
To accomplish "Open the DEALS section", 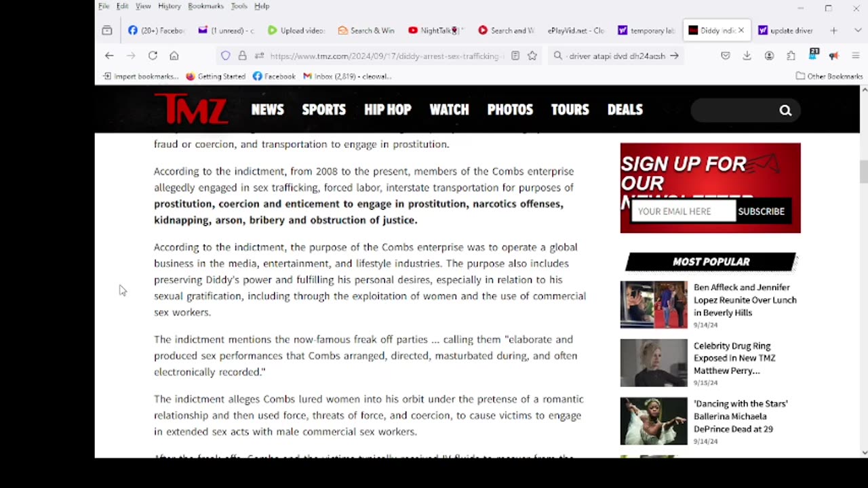I will 625,109.
